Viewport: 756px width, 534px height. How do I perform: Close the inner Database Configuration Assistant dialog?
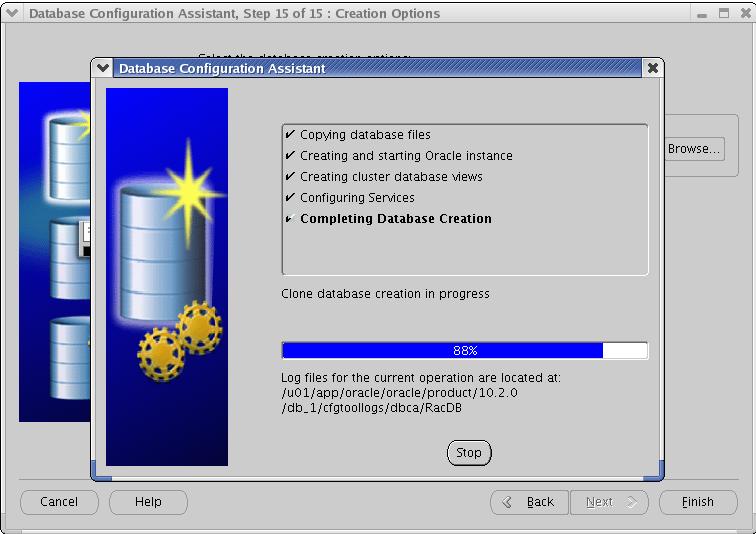pyautogui.click(x=653, y=68)
